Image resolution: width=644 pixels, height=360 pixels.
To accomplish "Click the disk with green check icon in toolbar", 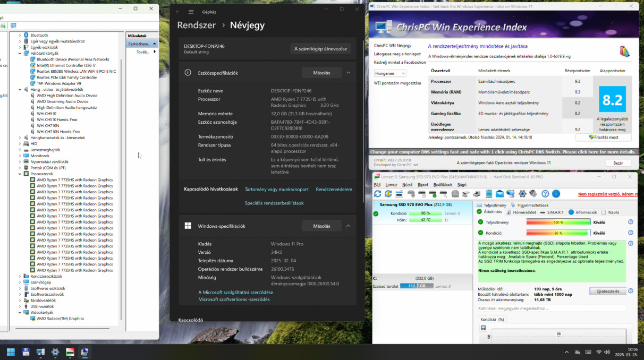I will [x=434, y=194].
